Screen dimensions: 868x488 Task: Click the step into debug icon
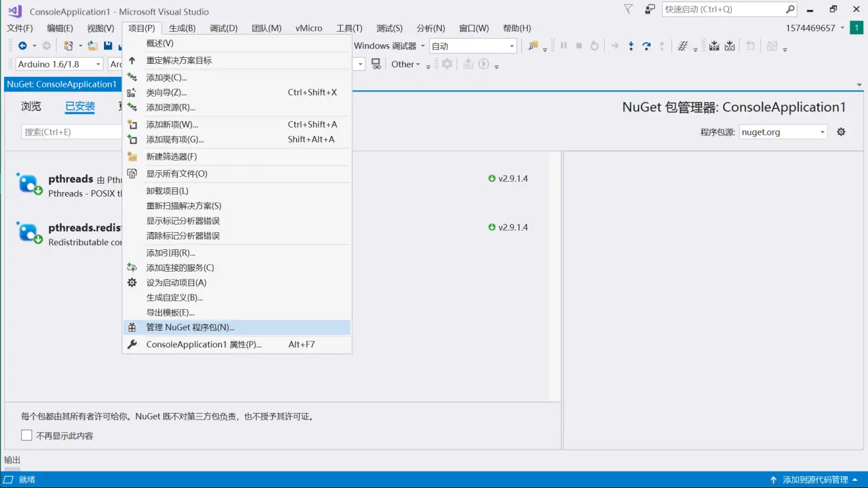pyautogui.click(x=631, y=45)
